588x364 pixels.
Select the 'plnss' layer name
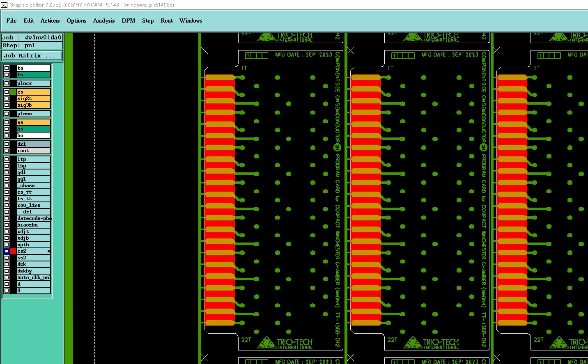pyautogui.click(x=34, y=114)
